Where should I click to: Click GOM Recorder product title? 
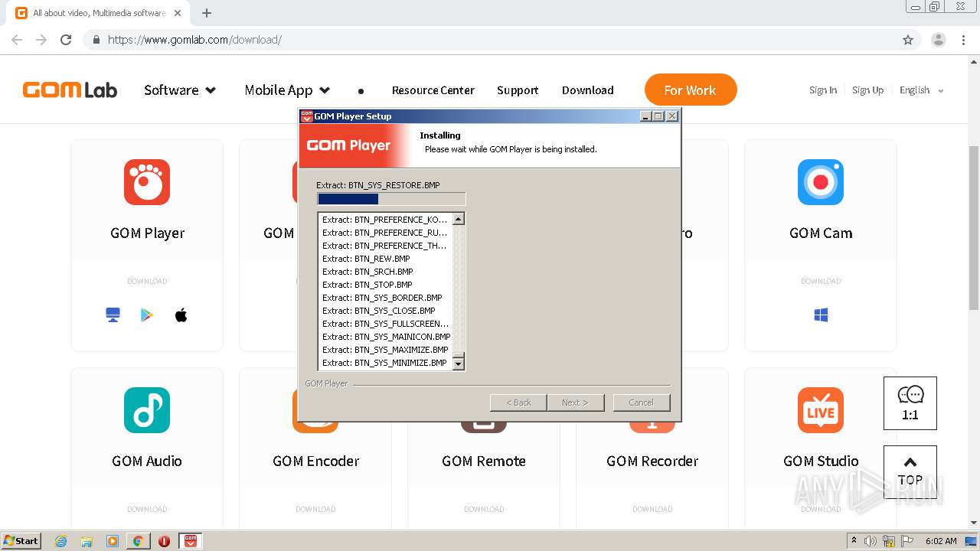(x=652, y=461)
